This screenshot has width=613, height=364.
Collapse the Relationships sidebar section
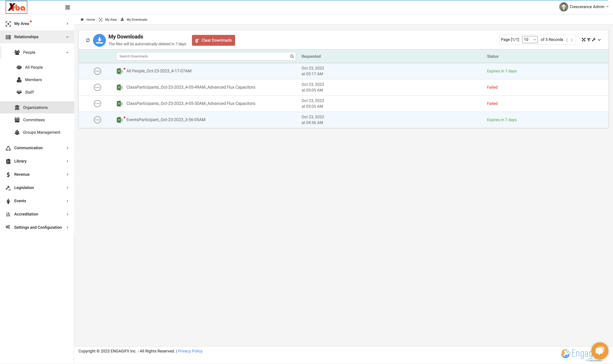click(x=37, y=37)
